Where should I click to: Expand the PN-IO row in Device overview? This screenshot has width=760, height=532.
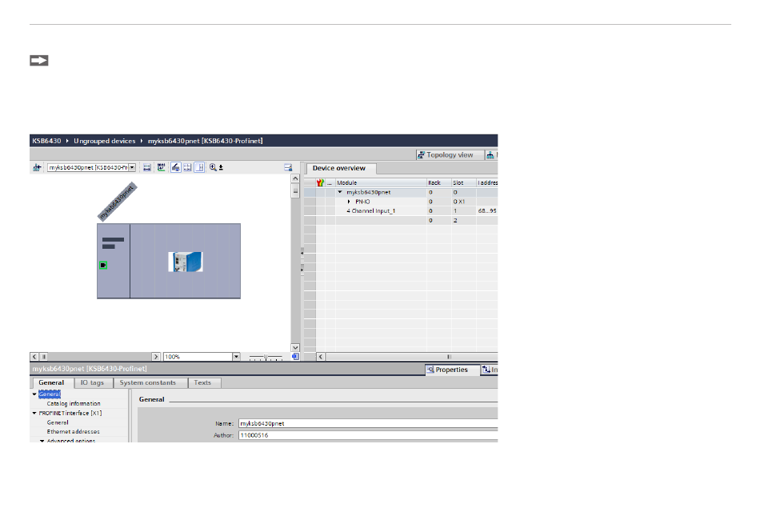tap(349, 202)
